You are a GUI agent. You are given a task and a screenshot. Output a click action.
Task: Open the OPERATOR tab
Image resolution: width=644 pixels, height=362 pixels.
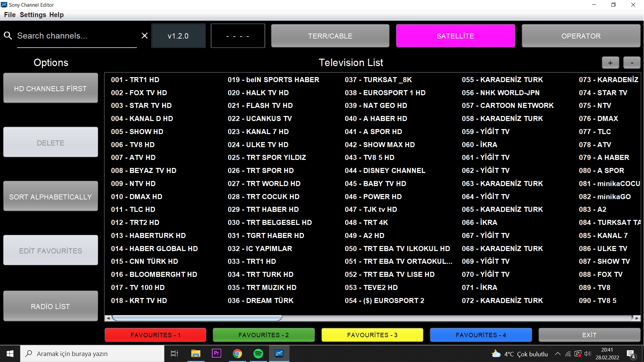coord(581,36)
